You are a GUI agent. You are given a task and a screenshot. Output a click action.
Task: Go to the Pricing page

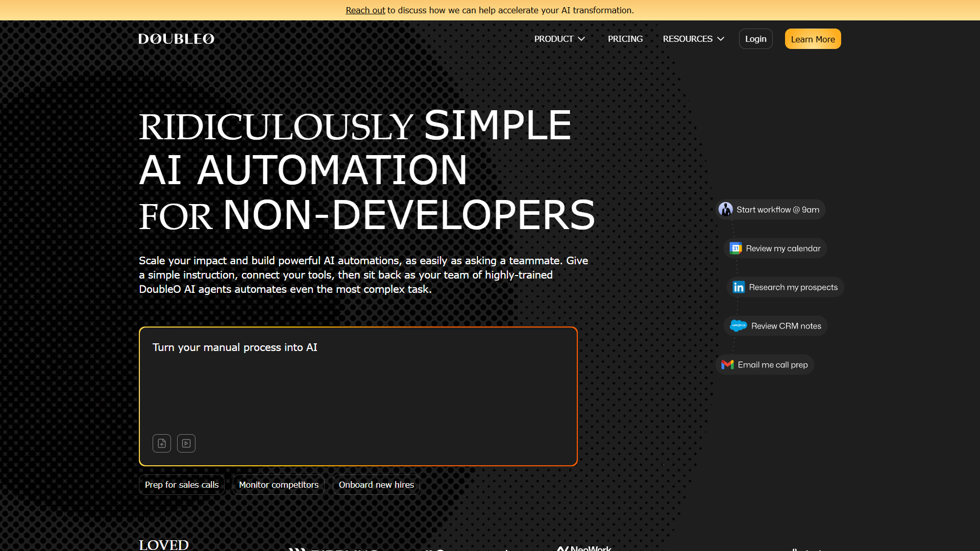[625, 39]
